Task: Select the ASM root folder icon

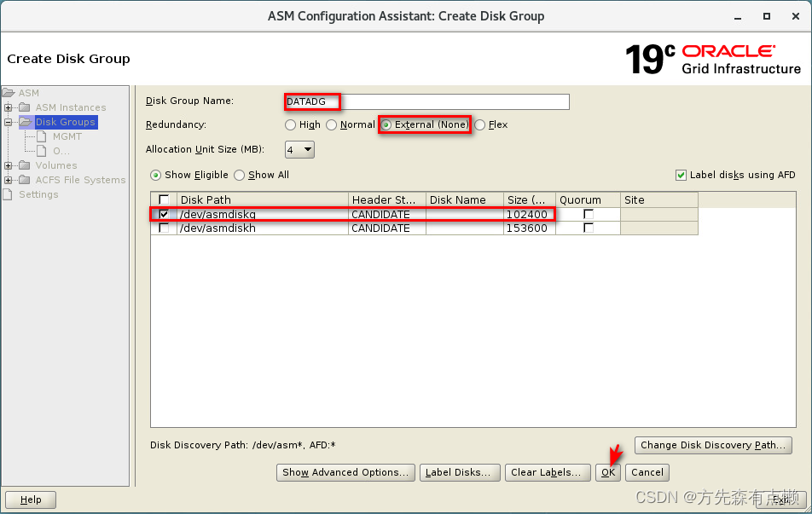Action: tap(8, 93)
